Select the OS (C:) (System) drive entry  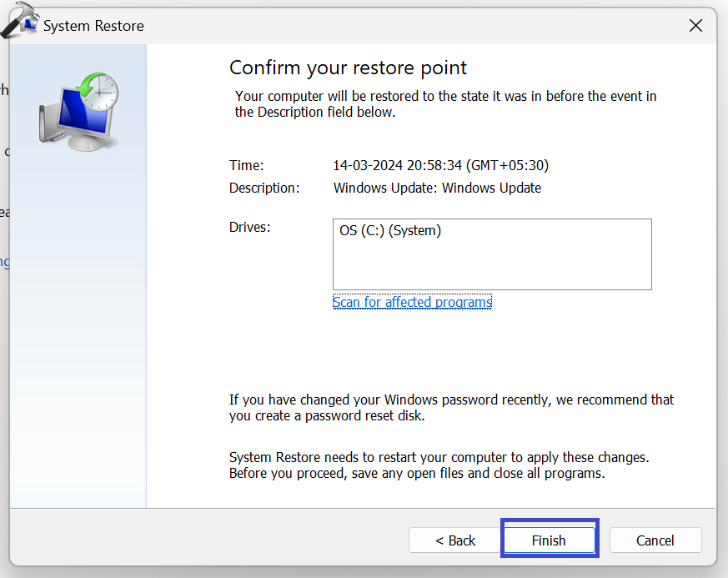[x=390, y=231]
